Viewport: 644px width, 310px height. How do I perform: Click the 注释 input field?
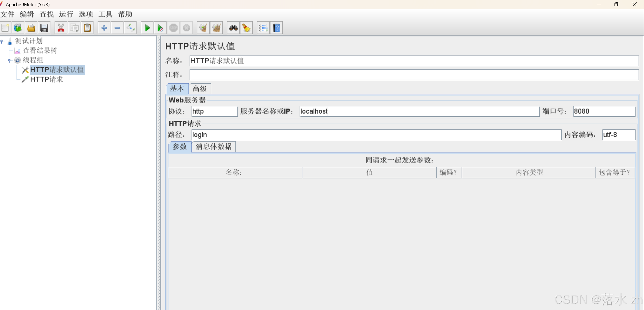414,75
